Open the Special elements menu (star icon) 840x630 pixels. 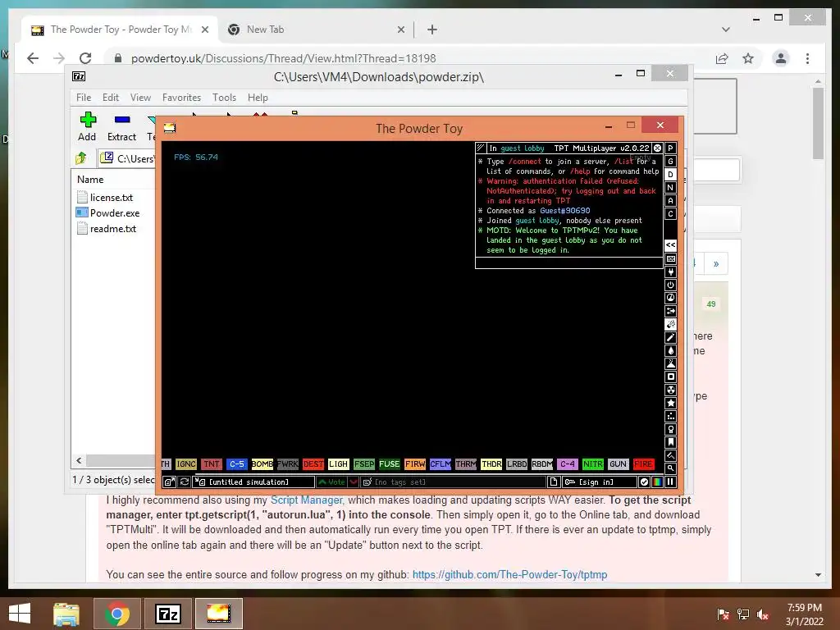pos(670,403)
